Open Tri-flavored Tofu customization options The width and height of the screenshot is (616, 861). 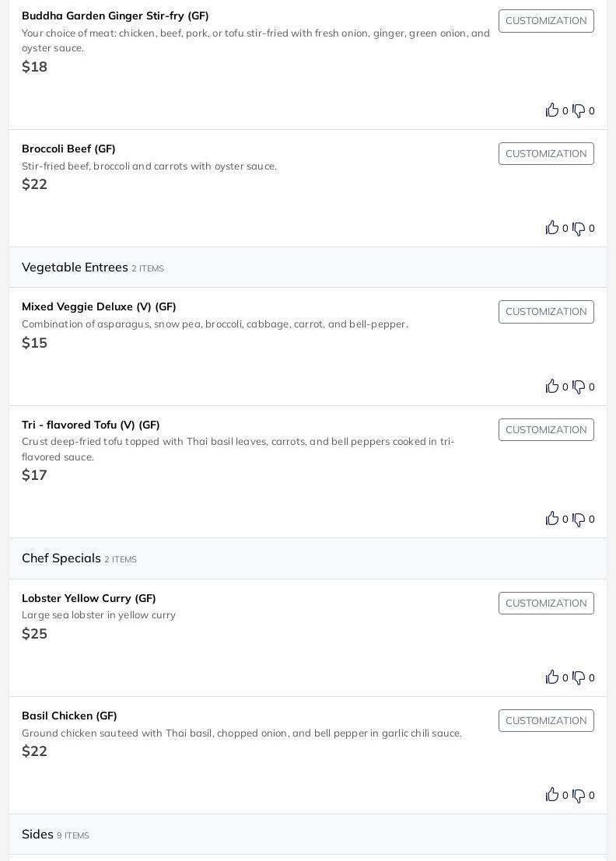coord(546,430)
